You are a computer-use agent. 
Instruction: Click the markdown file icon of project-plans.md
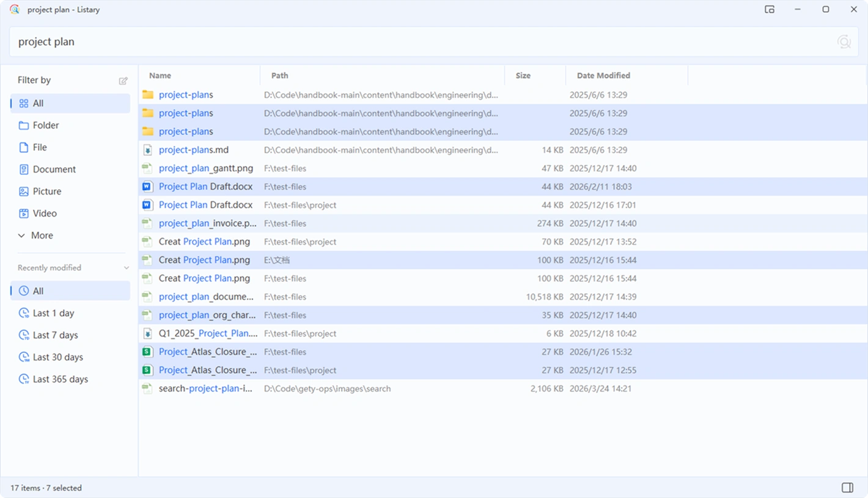(x=147, y=150)
